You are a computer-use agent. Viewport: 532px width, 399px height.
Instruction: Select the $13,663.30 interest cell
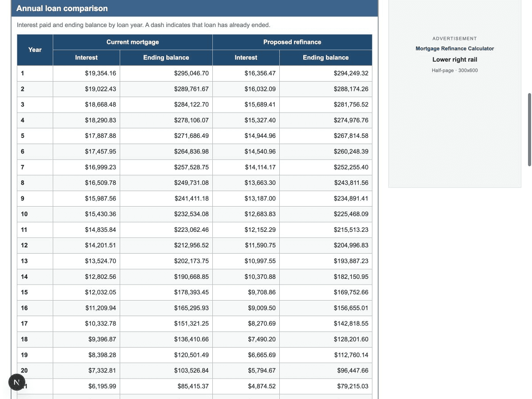[x=246, y=183]
